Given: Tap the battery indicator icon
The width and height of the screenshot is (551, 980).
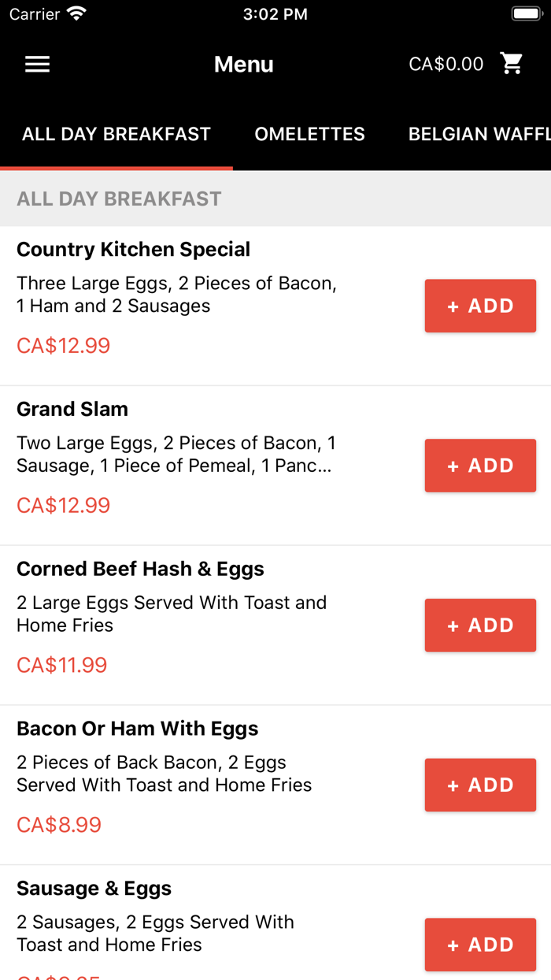Looking at the screenshot, I should [524, 12].
